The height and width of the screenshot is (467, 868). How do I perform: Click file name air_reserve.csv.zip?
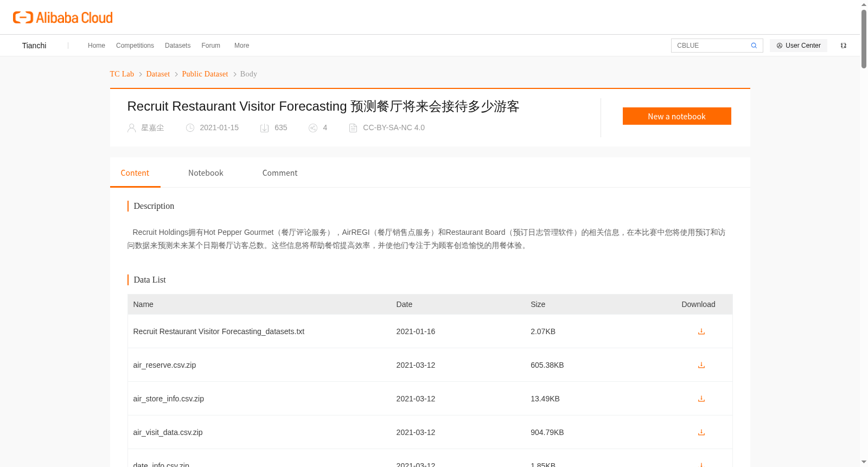point(164,365)
